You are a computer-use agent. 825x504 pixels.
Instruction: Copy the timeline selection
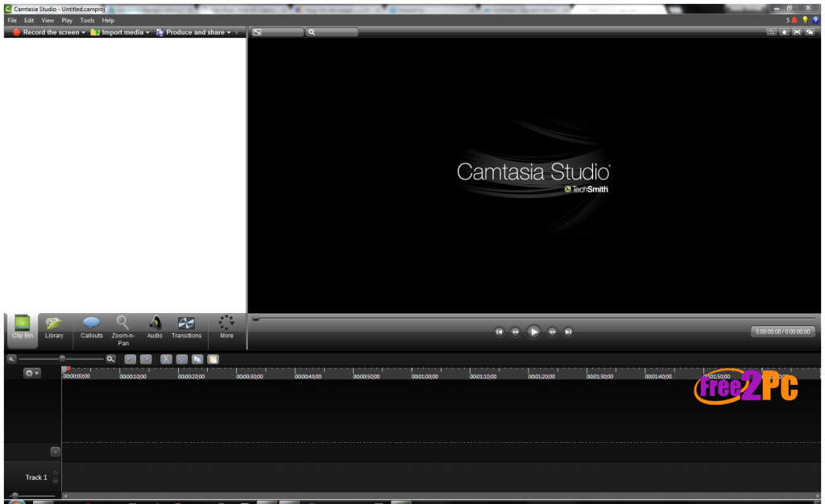point(197,359)
